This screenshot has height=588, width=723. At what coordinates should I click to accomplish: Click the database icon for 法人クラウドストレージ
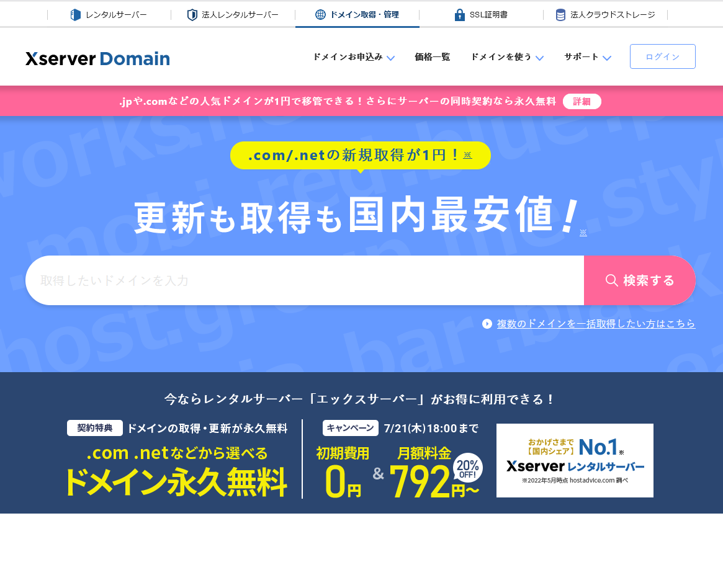(x=560, y=15)
